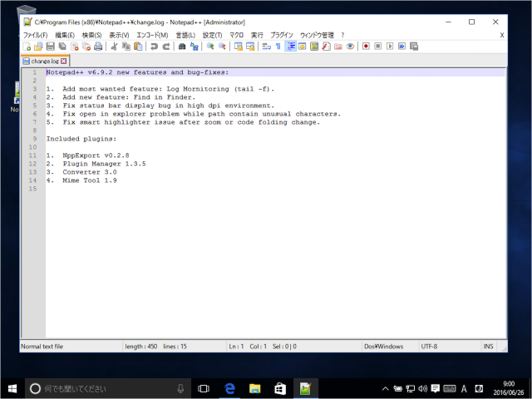Toggle INS mode in status bar

click(488, 347)
